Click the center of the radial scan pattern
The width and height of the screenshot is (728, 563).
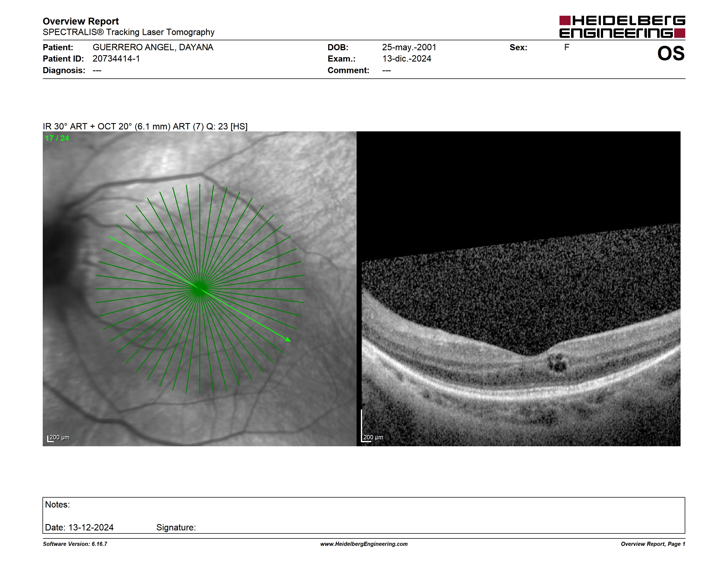point(200,289)
